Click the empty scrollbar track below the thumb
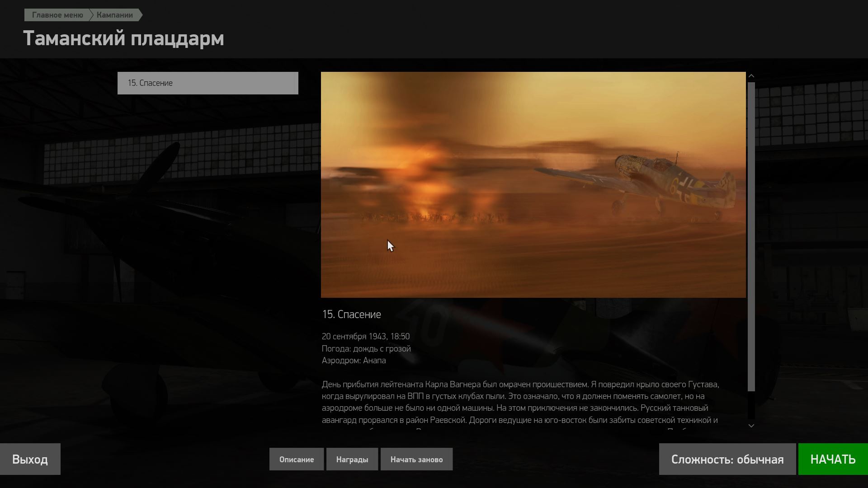868x488 pixels. click(x=751, y=405)
